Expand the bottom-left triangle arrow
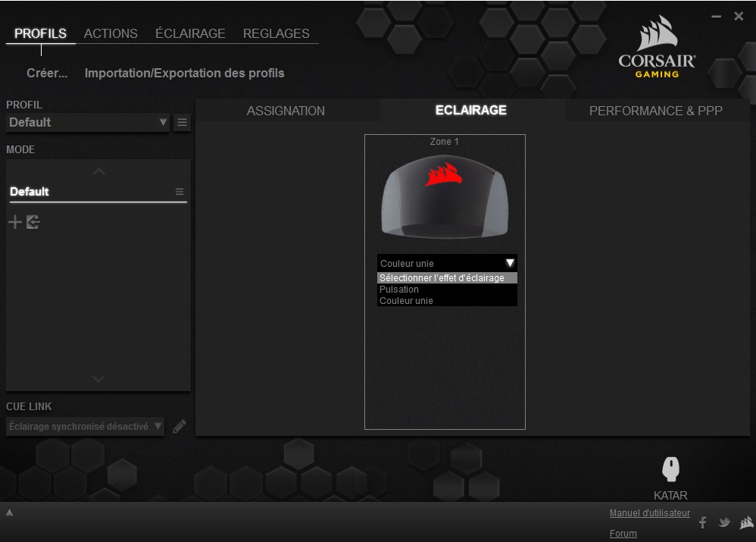The height and width of the screenshot is (542, 756). tap(10, 513)
